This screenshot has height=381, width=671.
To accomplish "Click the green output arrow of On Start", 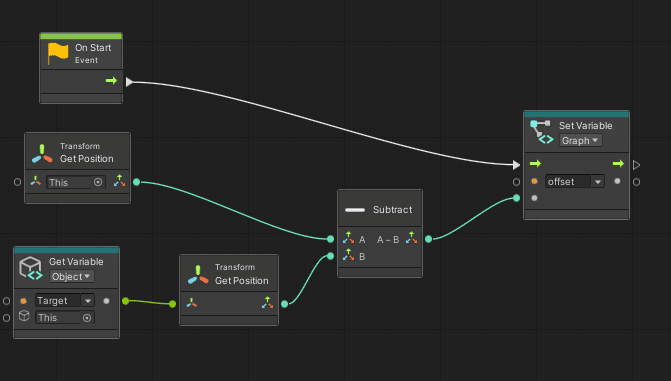I will click(111, 80).
